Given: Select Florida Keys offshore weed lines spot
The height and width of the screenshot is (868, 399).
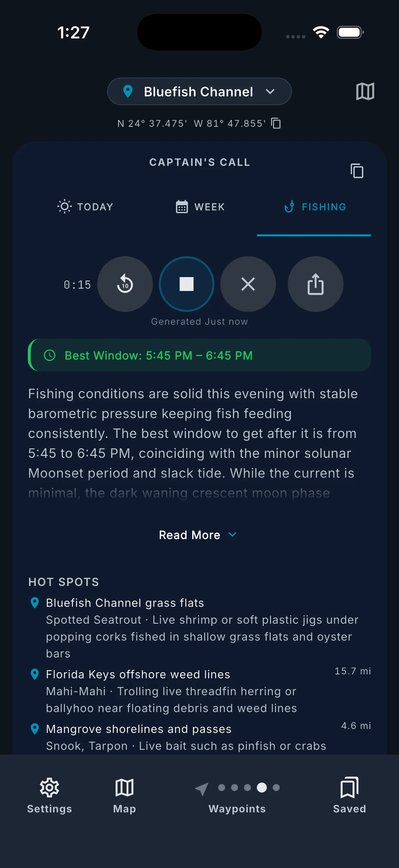Looking at the screenshot, I should pyautogui.click(x=138, y=674).
